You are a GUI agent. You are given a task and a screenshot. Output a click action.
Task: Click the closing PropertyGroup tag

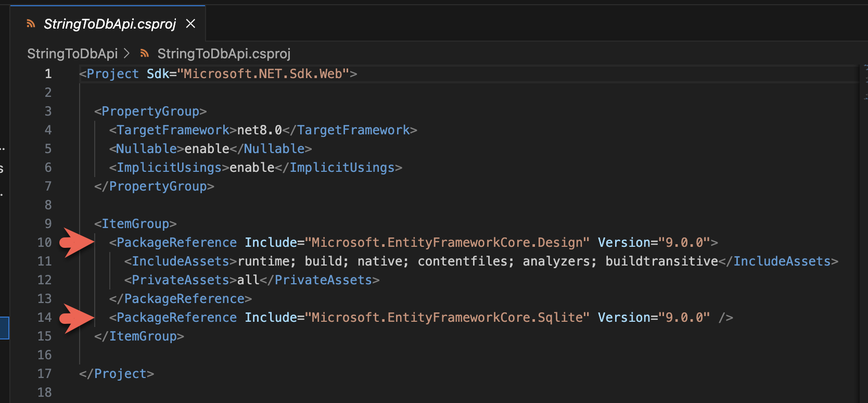click(x=154, y=186)
